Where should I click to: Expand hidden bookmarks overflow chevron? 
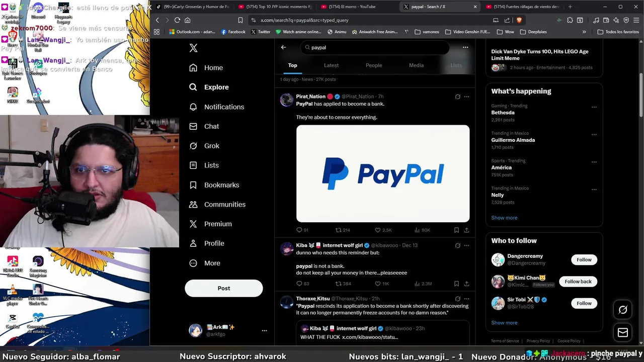coord(584,32)
